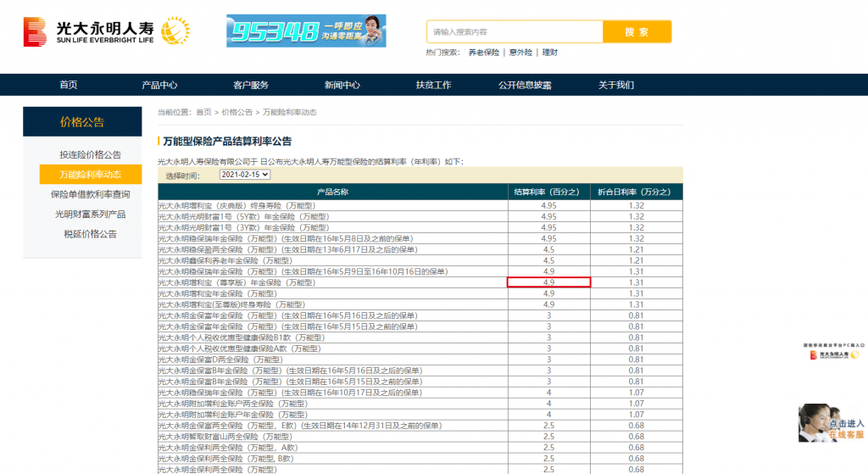Select hot search 理财
The width and height of the screenshot is (868, 474).
(x=549, y=52)
